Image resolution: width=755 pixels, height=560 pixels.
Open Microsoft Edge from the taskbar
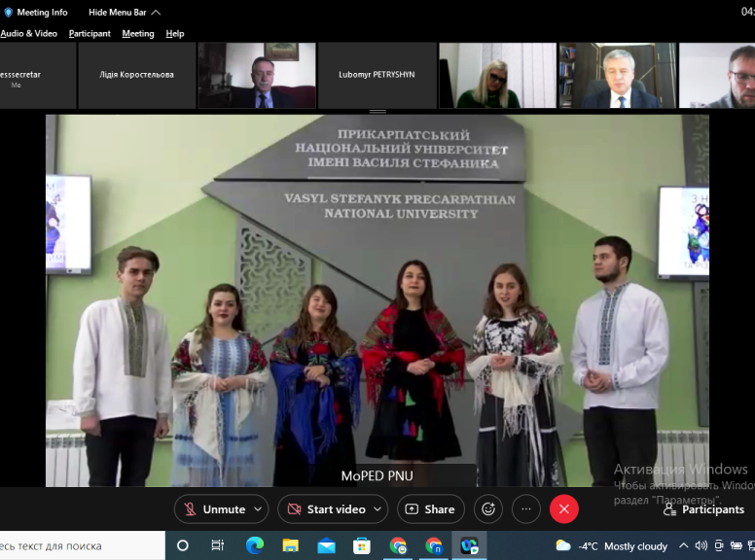point(254,546)
